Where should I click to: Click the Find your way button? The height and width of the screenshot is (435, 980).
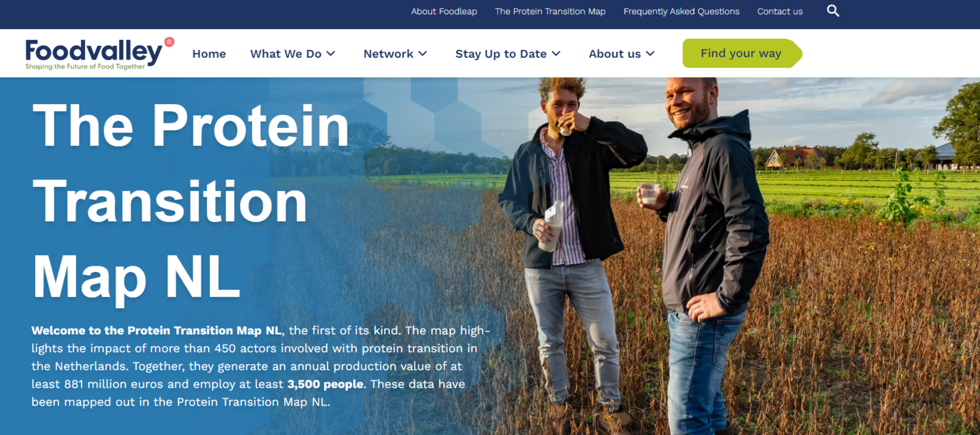coord(742,53)
